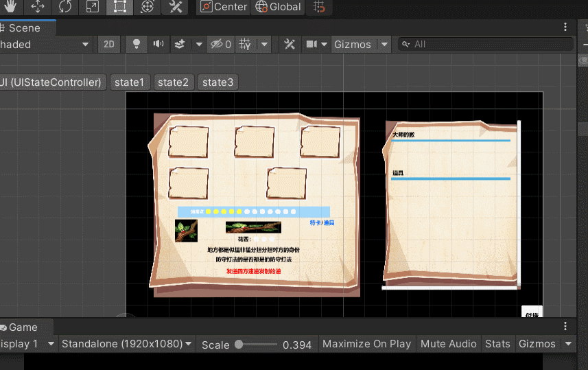The height and width of the screenshot is (370, 588).
Task: Click the right panel vertical scrollbar
Action: tap(519, 205)
